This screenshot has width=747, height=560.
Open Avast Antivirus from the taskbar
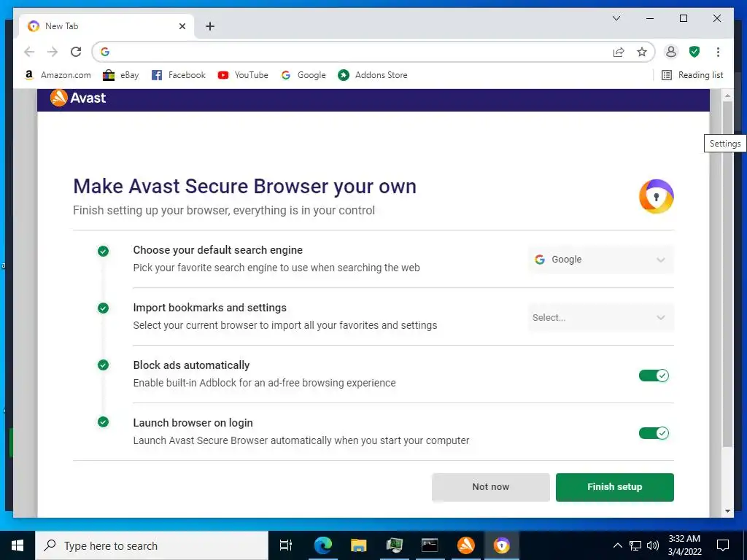(465, 545)
